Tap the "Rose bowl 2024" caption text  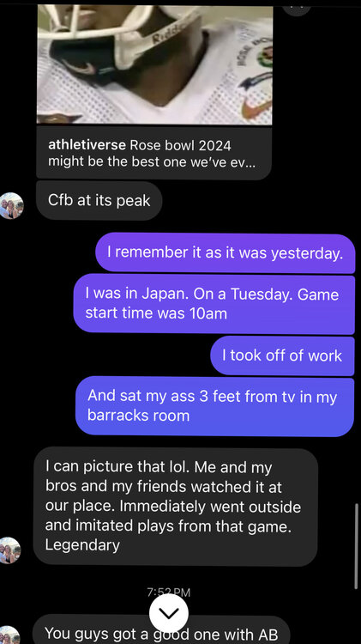[x=180, y=145]
